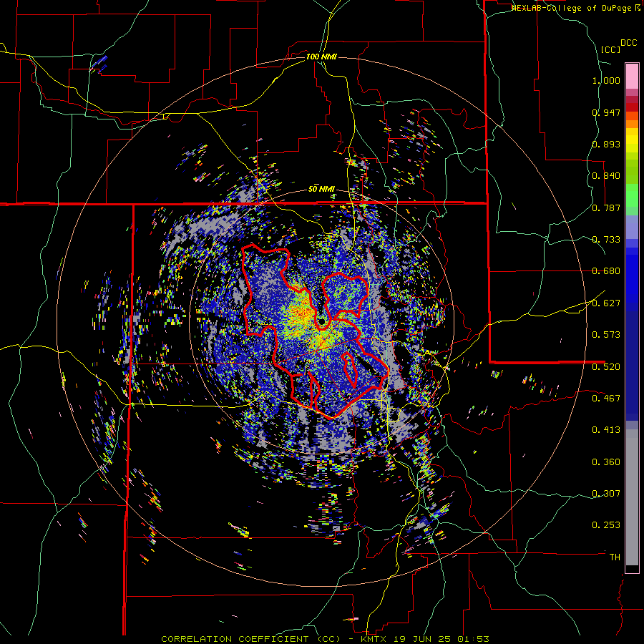The image size is (644, 644).
Task: Select the 0.840 scale value
Action: click(606, 176)
